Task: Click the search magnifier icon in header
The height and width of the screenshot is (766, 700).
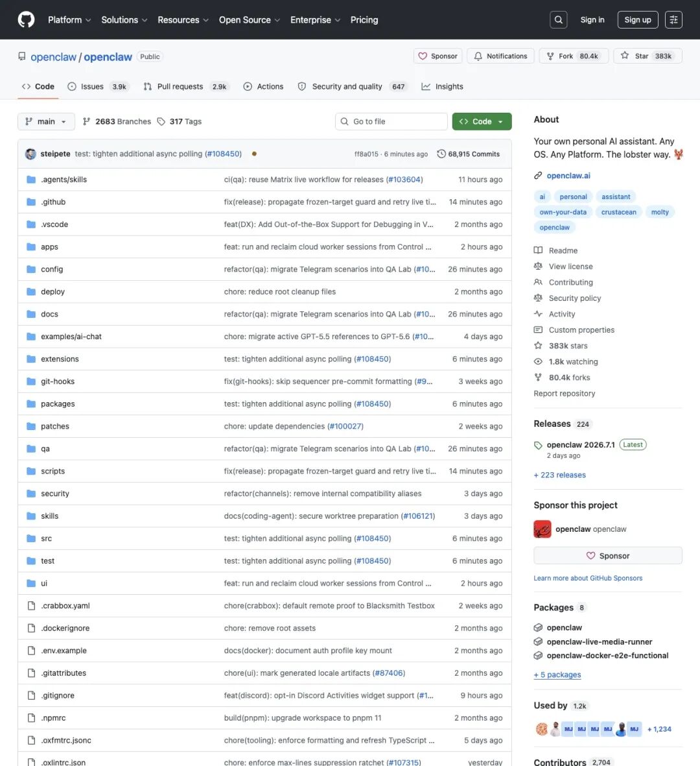Action: pyautogui.click(x=559, y=19)
